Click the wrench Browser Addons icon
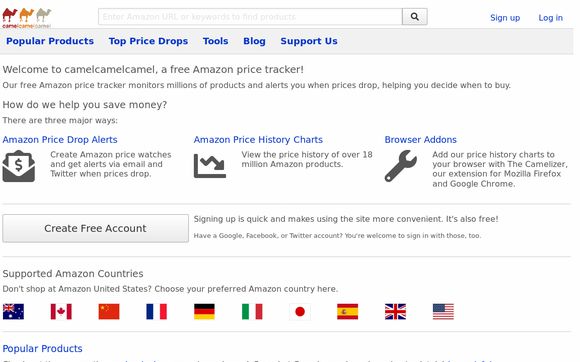580x362 pixels. 401,166
